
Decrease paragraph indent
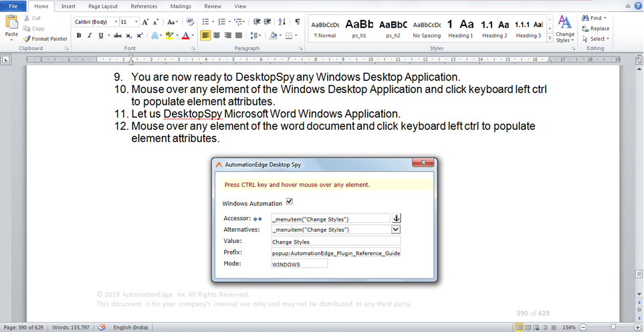pos(257,22)
